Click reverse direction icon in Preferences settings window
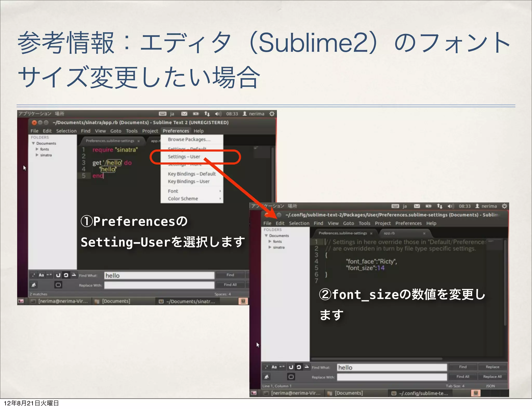 point(291,367)
